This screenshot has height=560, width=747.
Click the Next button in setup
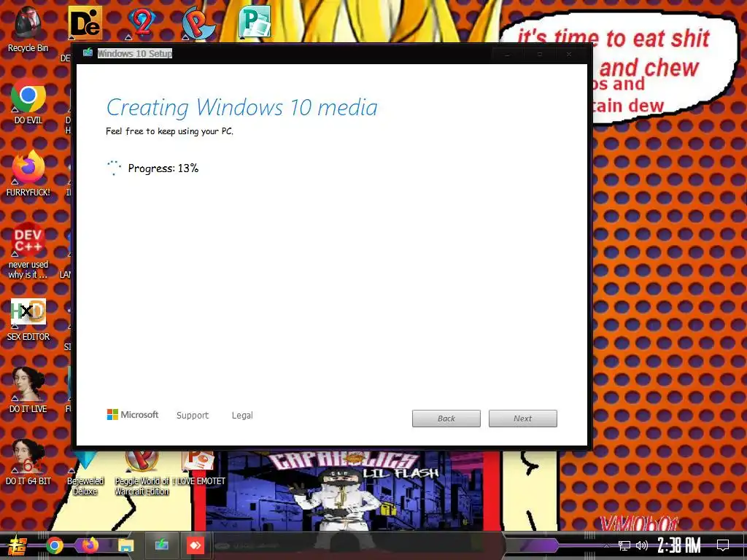tap(522, 419)
